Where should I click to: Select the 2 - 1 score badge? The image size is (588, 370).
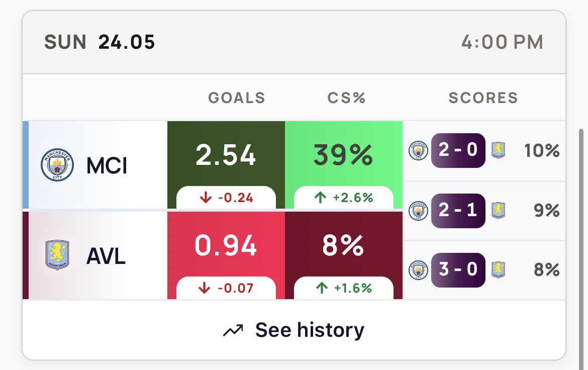458,211
